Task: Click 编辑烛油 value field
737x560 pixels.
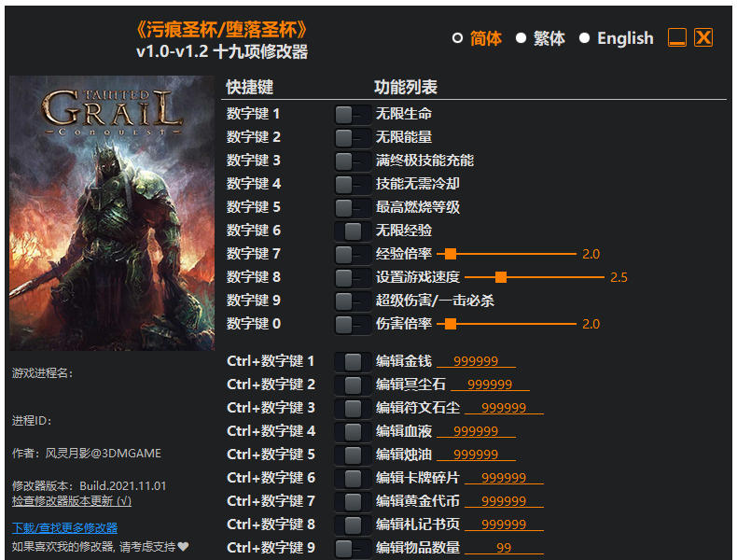Action: [x=476, y=455]
